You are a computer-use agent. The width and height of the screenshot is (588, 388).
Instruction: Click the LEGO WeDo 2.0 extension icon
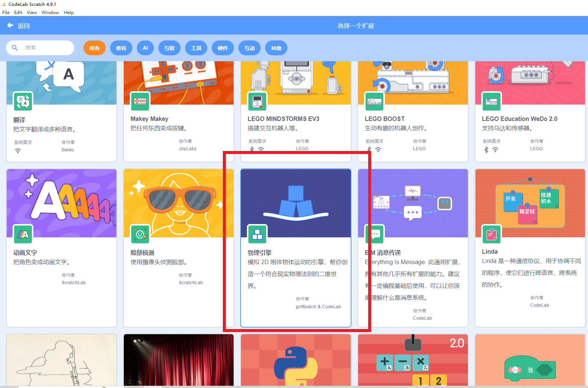point(492,101)
